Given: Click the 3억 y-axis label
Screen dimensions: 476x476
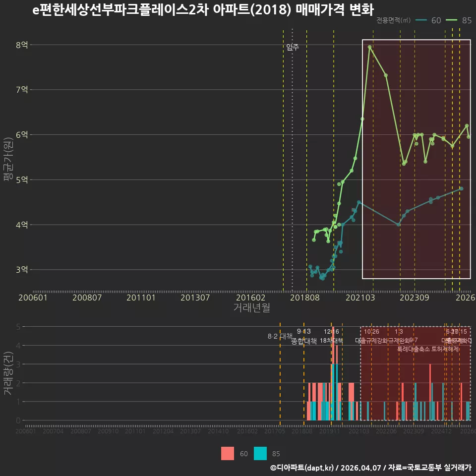Looking at the screenshot, I should 22,270.
